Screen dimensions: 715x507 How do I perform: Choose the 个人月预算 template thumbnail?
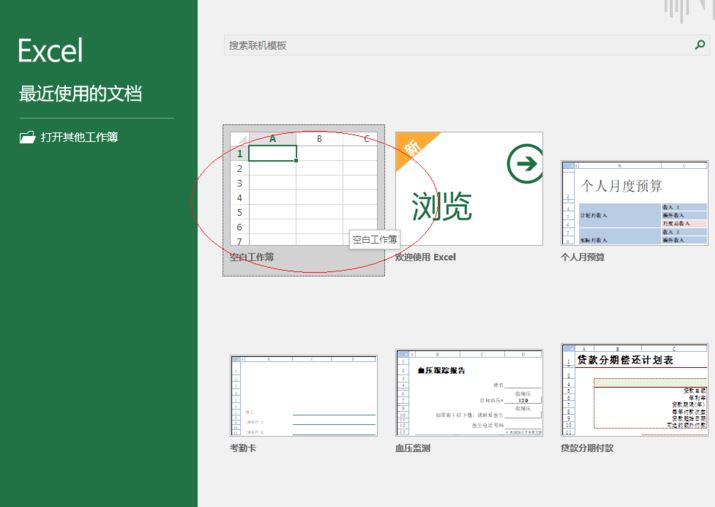635,203
